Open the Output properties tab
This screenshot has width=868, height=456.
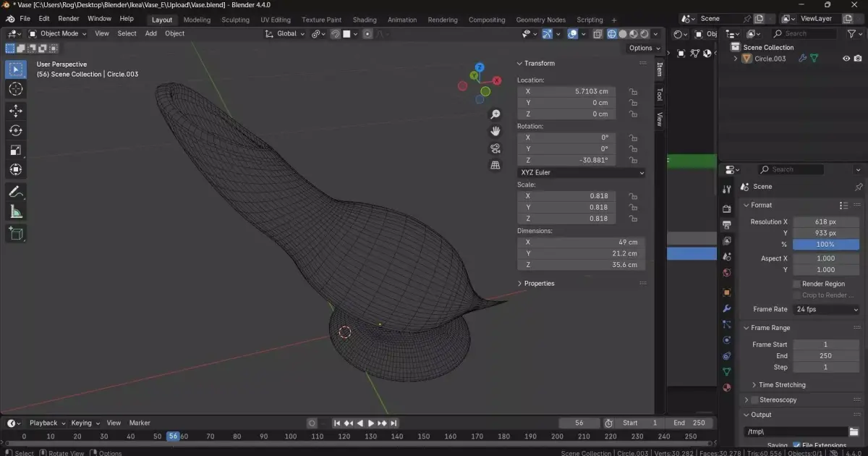coord(727,224)
